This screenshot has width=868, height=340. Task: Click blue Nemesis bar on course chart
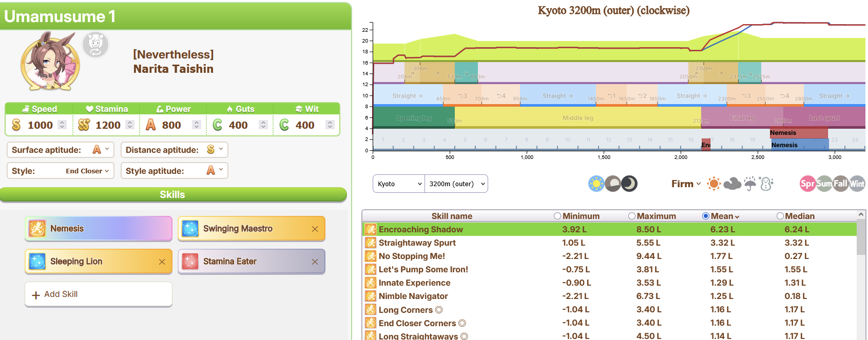[800, 145]
